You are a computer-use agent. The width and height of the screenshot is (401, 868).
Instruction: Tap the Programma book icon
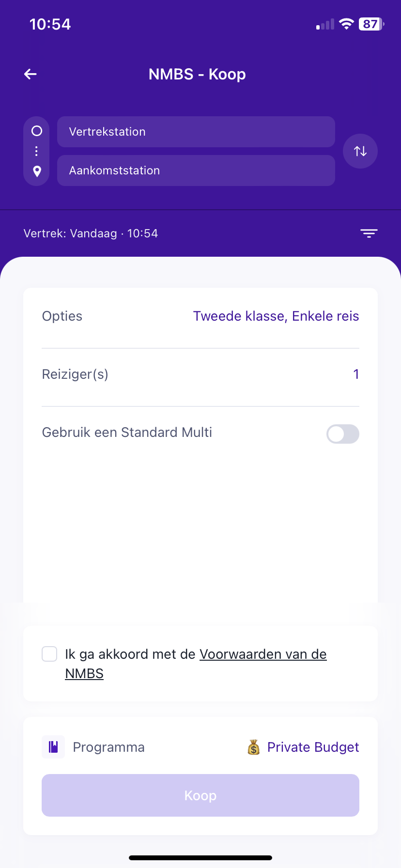point(53,747)
